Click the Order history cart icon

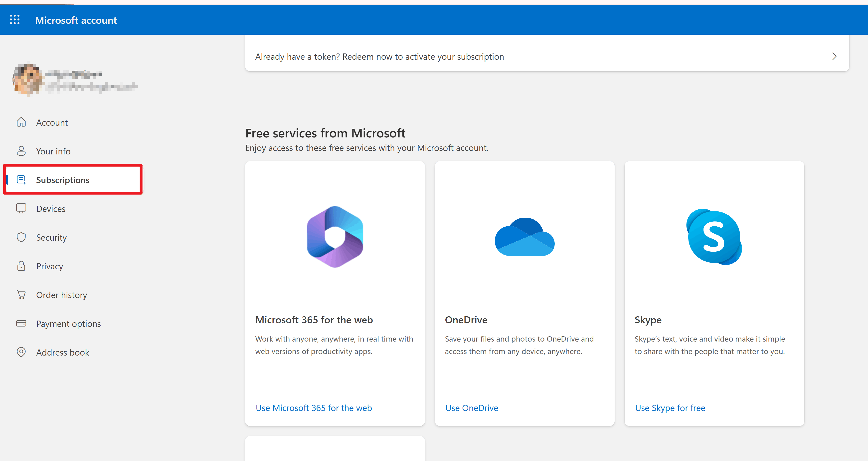(21, 295)
